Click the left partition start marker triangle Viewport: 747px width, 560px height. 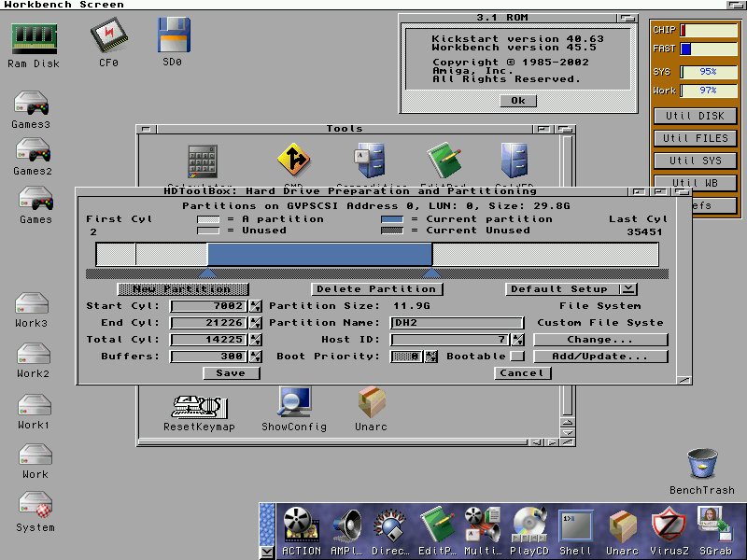[x=207, y=273]
